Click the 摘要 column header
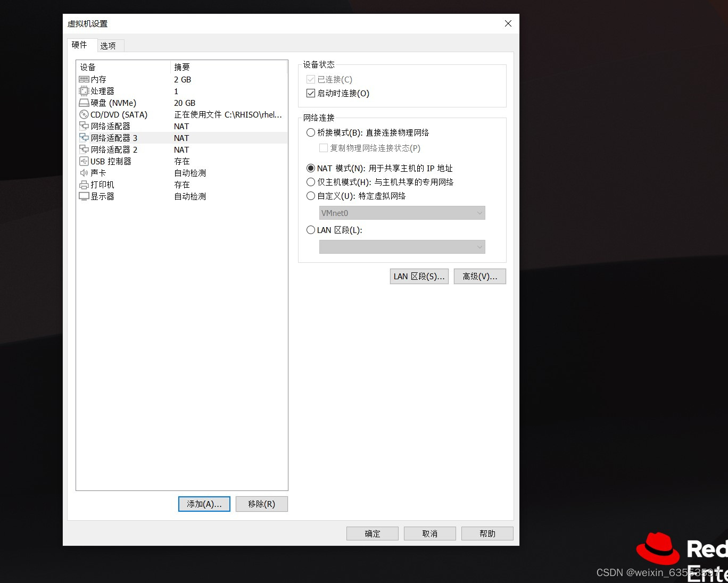The height and width of the screenshot is (583, 728). pyautogui.click(x=229, y=67)
